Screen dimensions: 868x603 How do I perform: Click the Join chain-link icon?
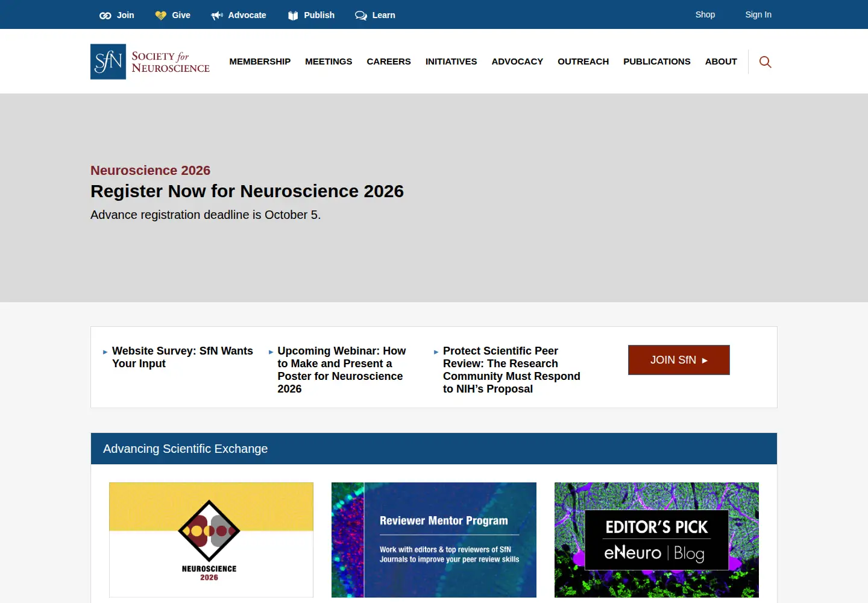(105, 16)
